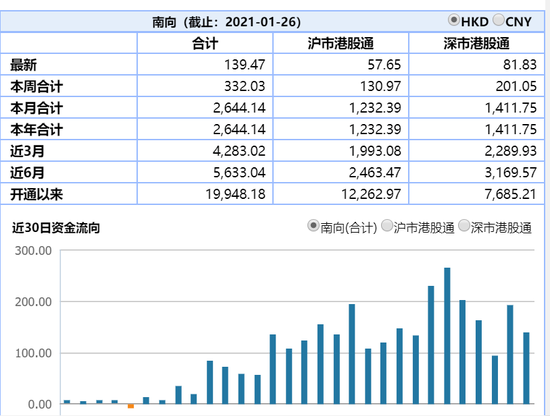Click the 近30日资金流向 chart title
The image size is (550, 416).
tap(56, 228)
